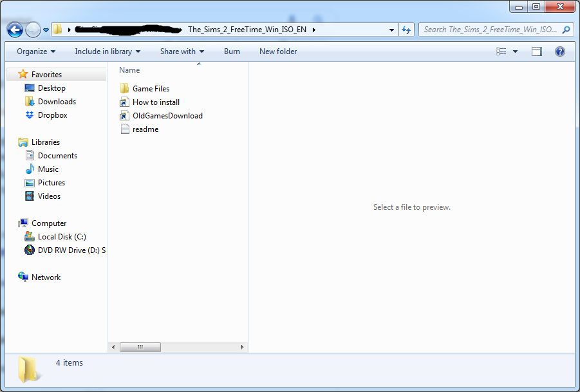This screenshot has height=392, width=580.
Task: Go back with the Back arrow button
Action: click(x=15, y=30)
